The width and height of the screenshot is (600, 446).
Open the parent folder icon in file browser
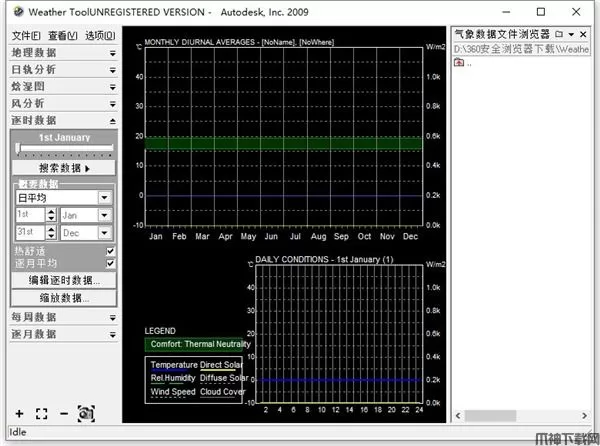pyautogui.click(x=459, y=62)
